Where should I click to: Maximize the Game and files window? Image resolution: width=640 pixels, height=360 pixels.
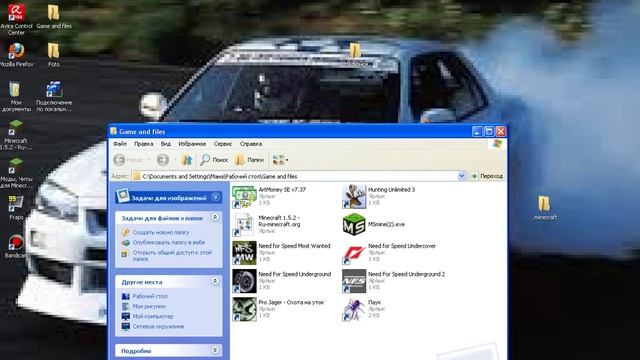[489, 131]
